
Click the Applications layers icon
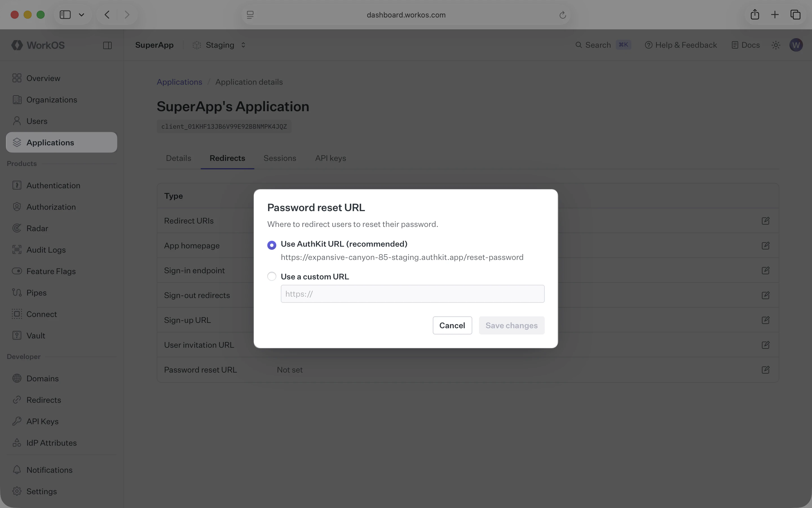coord(17,143)
